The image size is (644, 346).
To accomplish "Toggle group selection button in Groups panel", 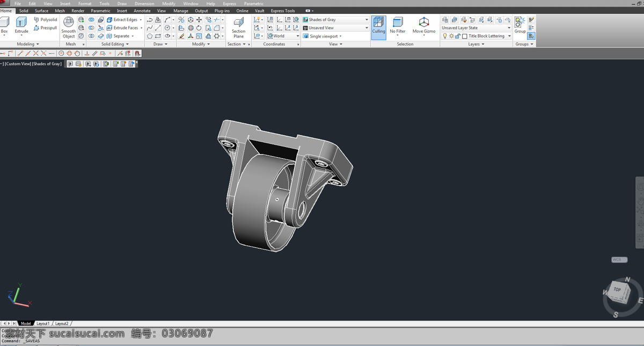I will (531, 36).
